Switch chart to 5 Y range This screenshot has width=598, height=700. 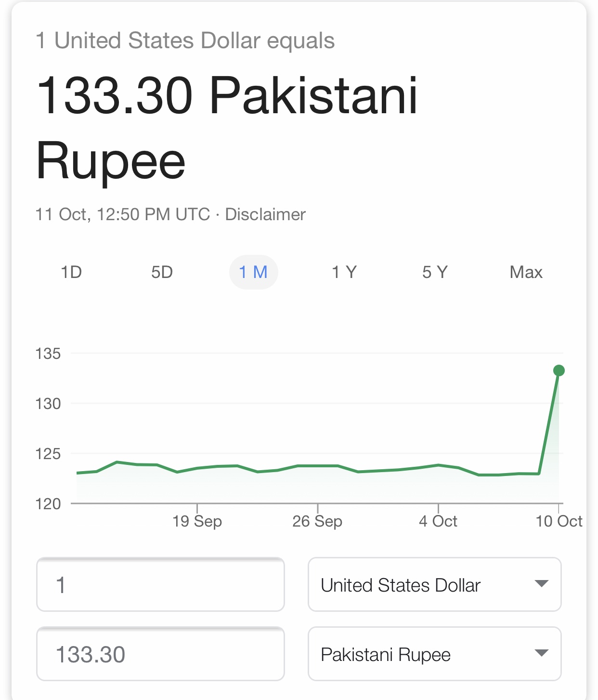(x=435, y=272)
